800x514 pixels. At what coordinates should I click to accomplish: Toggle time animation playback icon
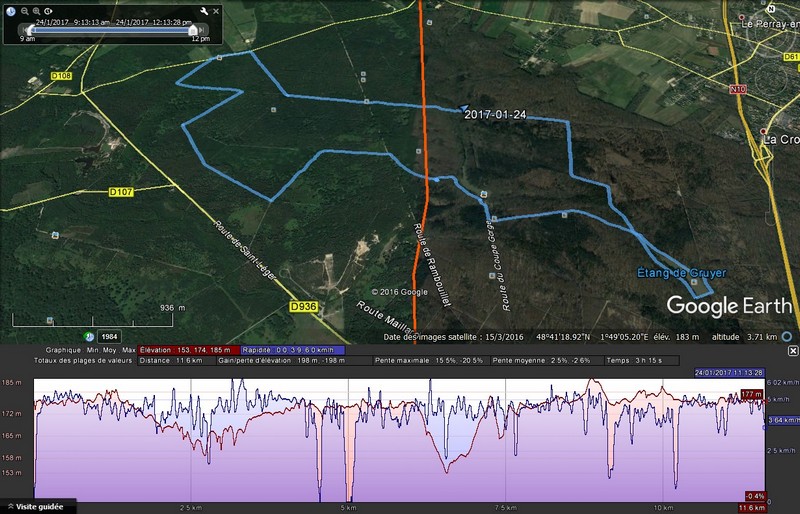pos(48,11)
